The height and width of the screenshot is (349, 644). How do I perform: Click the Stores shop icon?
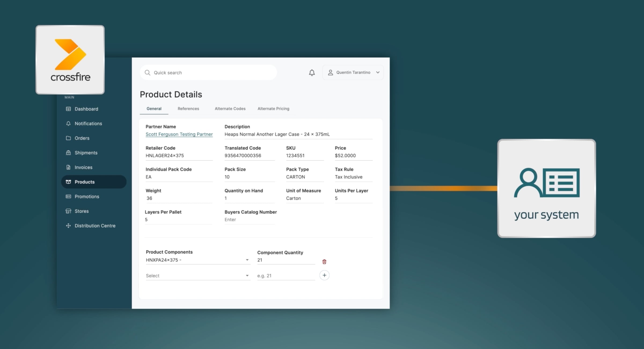click(x=68, y=211)
